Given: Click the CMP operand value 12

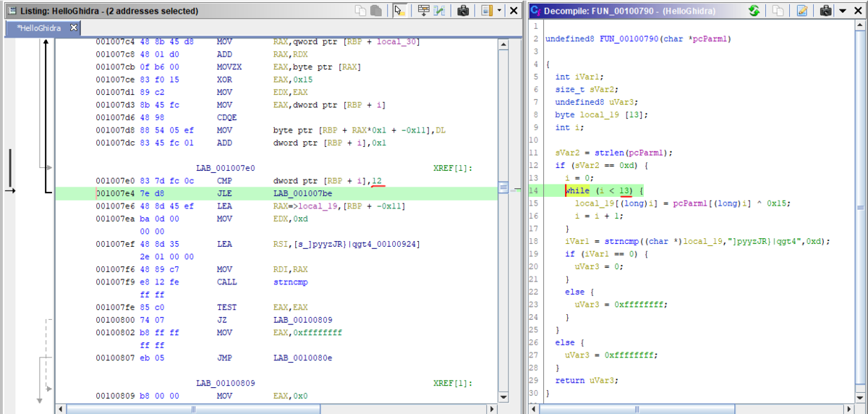Looking at the screenshot, I should click(x=378, y=180).
